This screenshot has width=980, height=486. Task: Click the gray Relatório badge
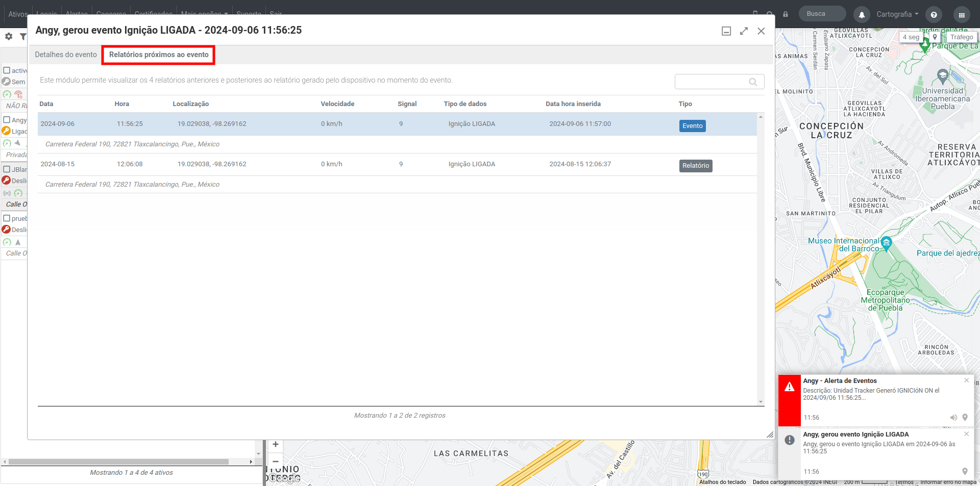[696, 166]
